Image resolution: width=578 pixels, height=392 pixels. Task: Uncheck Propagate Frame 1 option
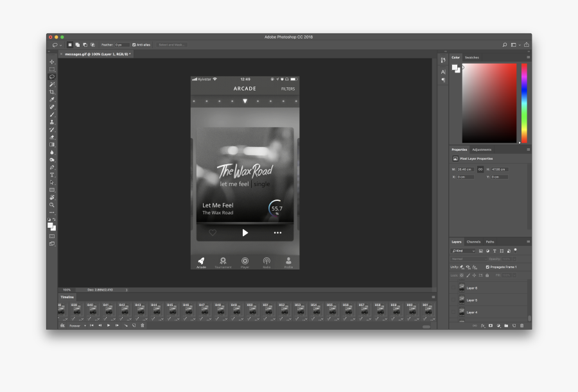[487, 267]
